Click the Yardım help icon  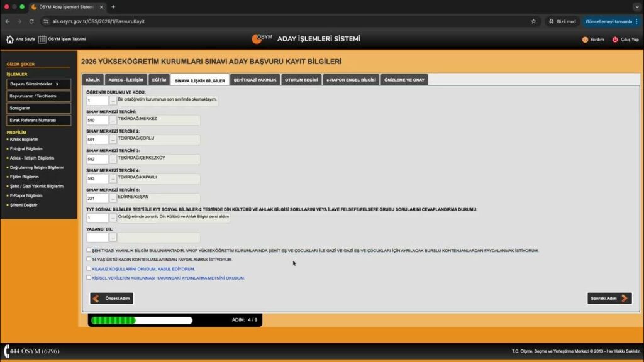(585, 39)
